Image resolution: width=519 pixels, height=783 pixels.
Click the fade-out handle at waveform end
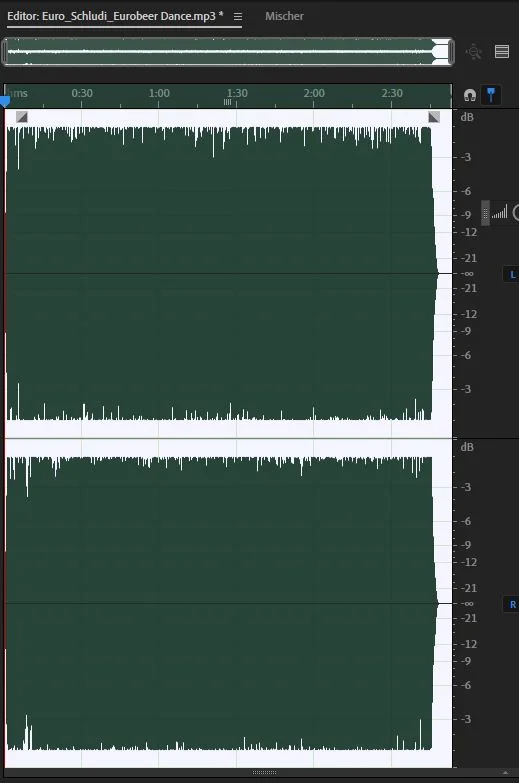point(434,117)
